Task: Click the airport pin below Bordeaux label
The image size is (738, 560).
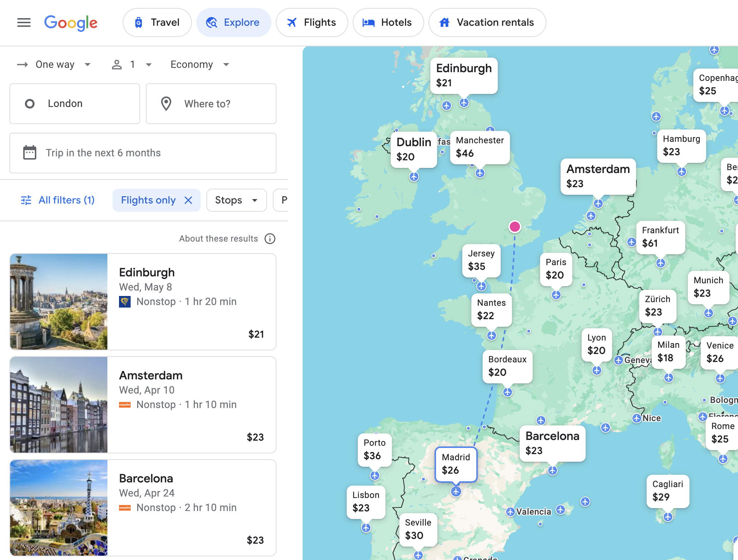Action: pyautogui.click(x=507, y=392)
